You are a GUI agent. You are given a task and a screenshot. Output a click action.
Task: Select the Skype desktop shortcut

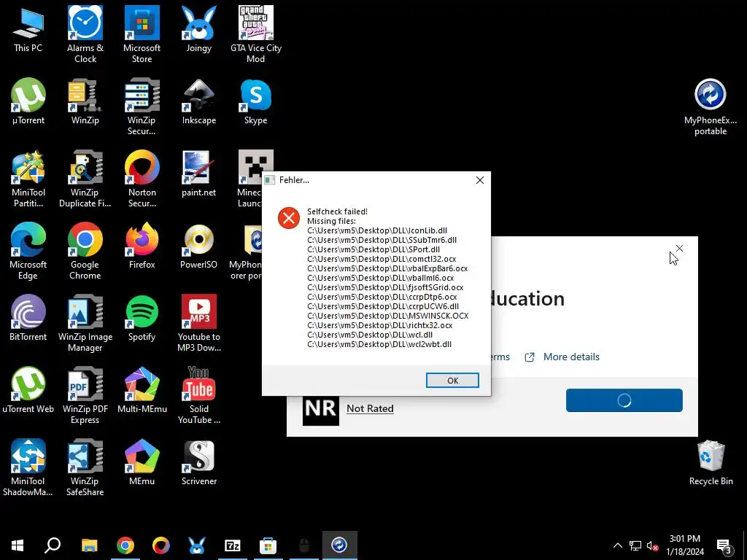tap(256, 101)
